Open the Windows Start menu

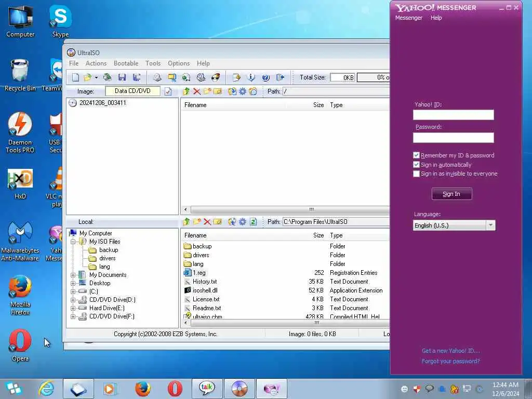pos(14,389)
